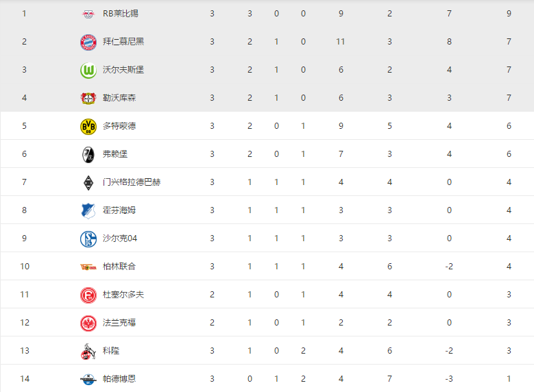Select the green Wolfsburg W logo
The image size is (534, 392).
(x=88, y=70)
